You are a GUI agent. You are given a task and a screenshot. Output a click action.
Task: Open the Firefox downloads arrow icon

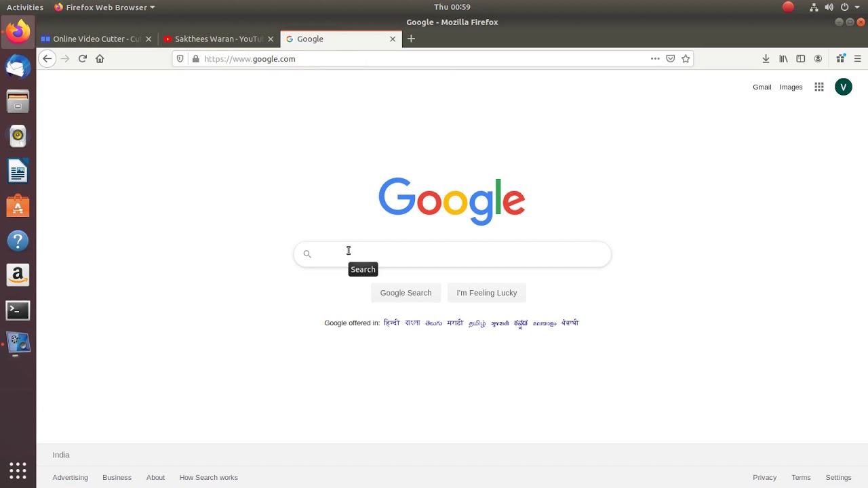pyautogui.click(x=766, y=59)
